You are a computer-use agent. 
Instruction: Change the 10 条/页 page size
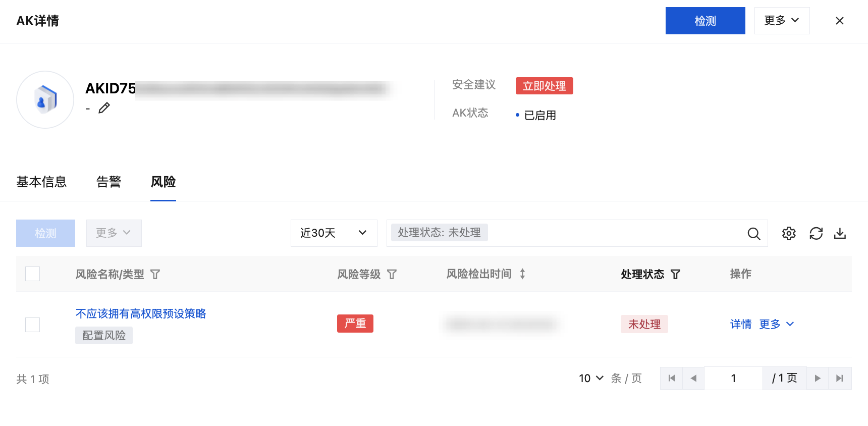point(591,378)
